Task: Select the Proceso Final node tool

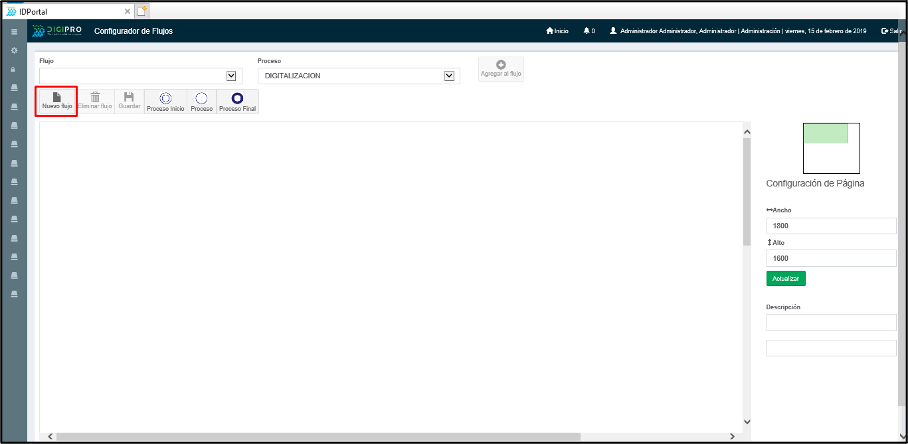Action: [237, 101]
